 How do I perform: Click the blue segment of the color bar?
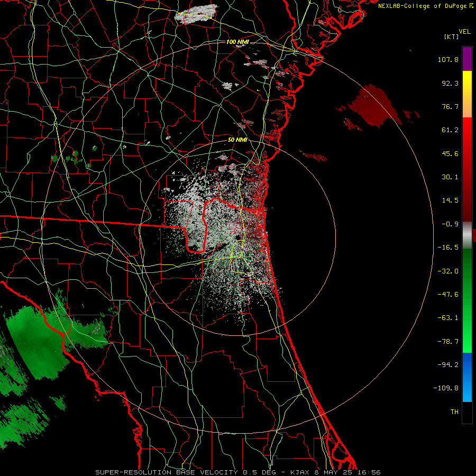467,377
